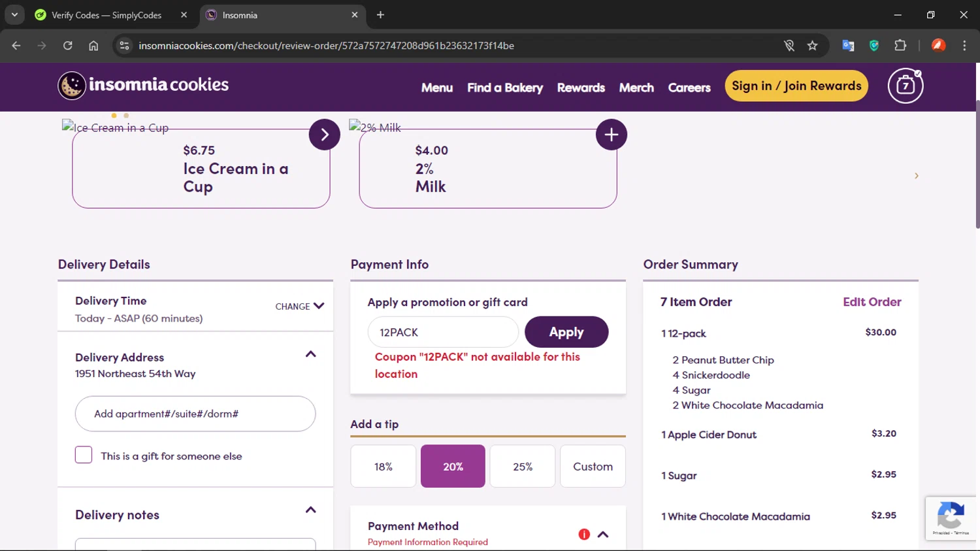Reload the page
The image size is (980, 551).
[67, 46]
